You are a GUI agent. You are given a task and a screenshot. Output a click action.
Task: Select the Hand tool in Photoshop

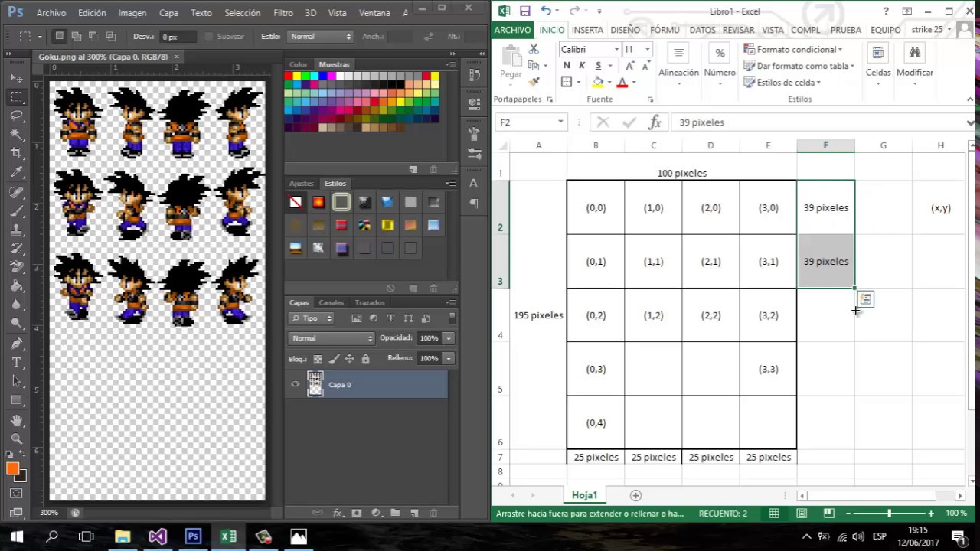[16, 421]
